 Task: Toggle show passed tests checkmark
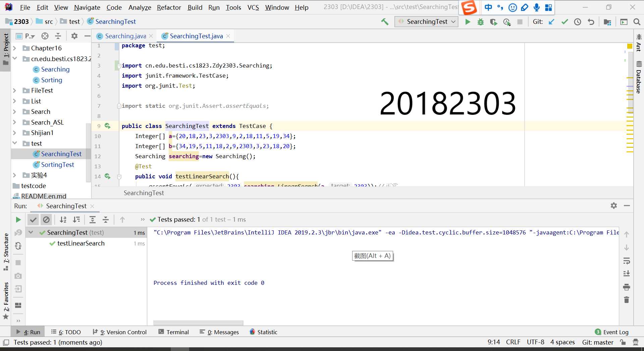(x=33, y=220)
